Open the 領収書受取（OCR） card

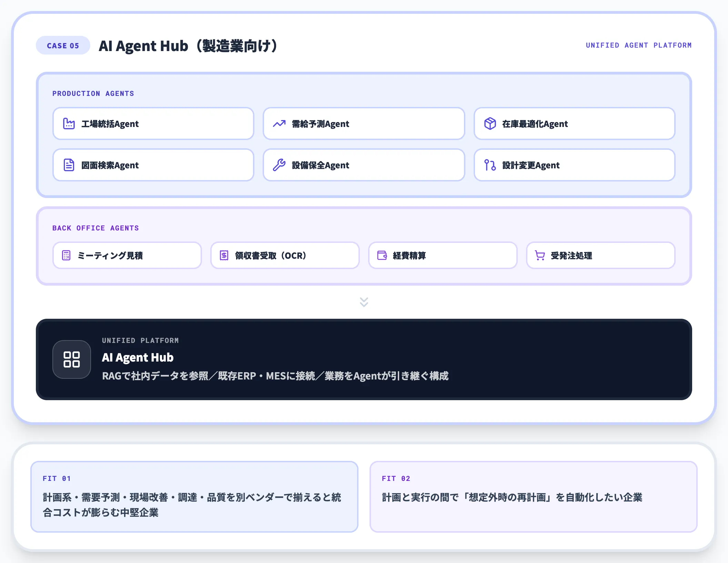[x=285, y=255]
